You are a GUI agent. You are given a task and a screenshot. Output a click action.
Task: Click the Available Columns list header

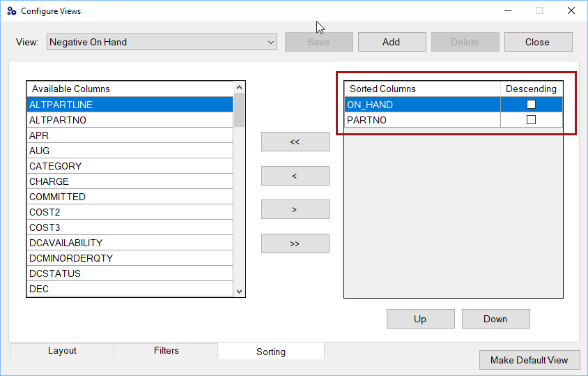tap(130, 89)
